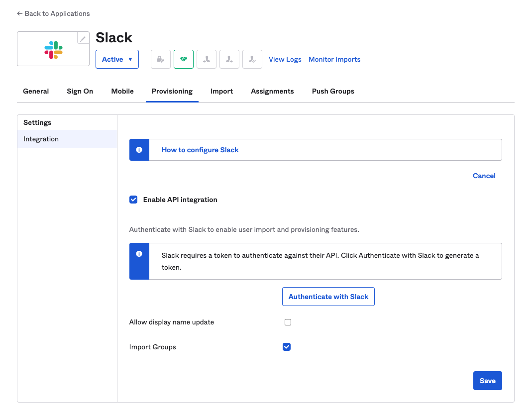The image size is (532, 414).
Task: Click the Save button
Action: click(x=487, y=381)
